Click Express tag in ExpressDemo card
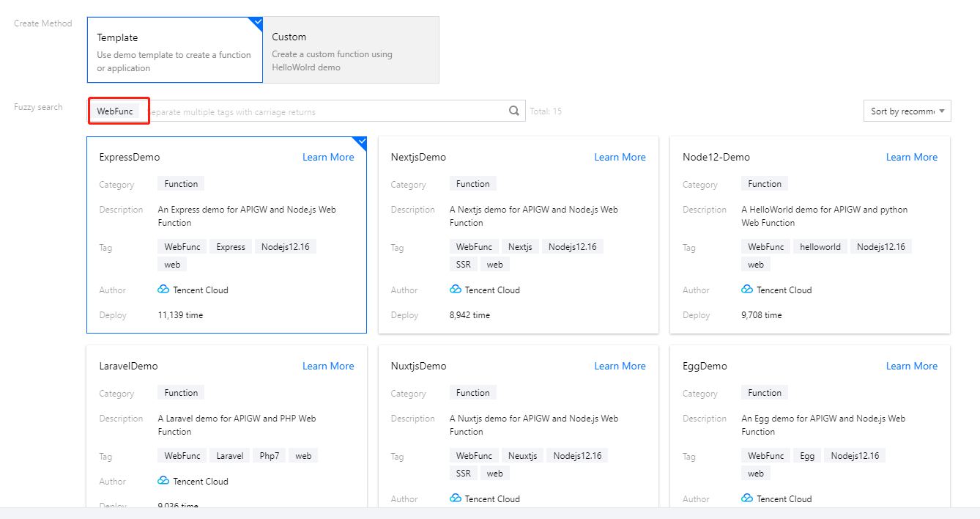This screenshot has height=519, width=980. 231,247
